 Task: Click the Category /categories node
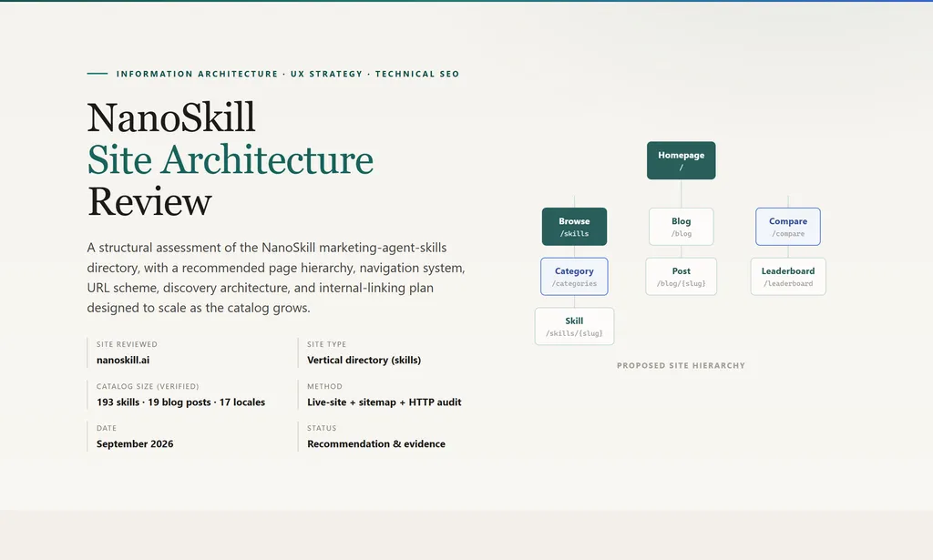click(574, 277)
